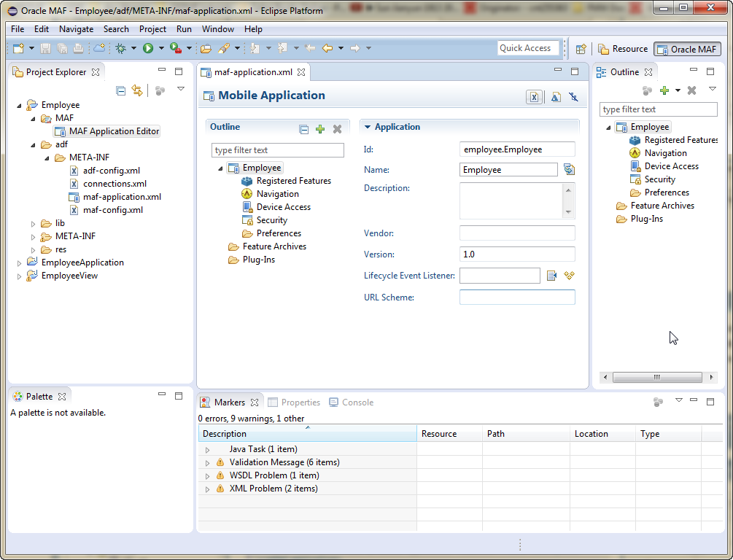Select maf-config.xml in Project Explorer
733x560 pixels.
[x=112, y=210]
